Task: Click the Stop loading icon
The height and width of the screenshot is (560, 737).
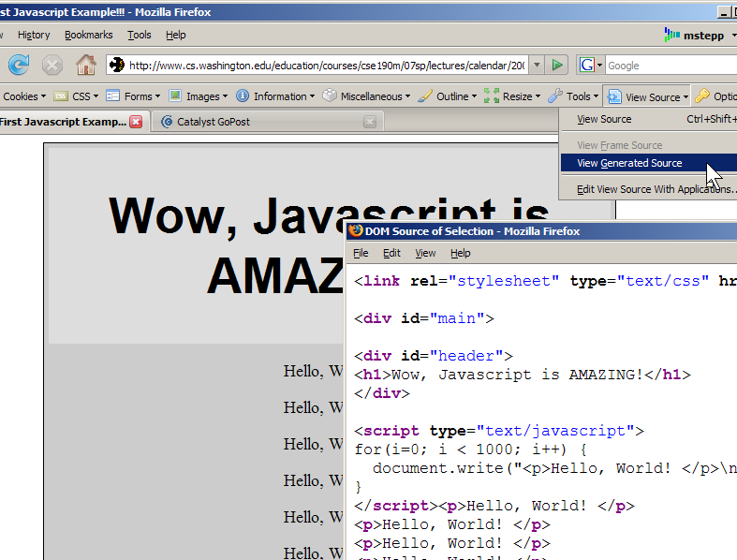Action: click(x=52, y=65)
